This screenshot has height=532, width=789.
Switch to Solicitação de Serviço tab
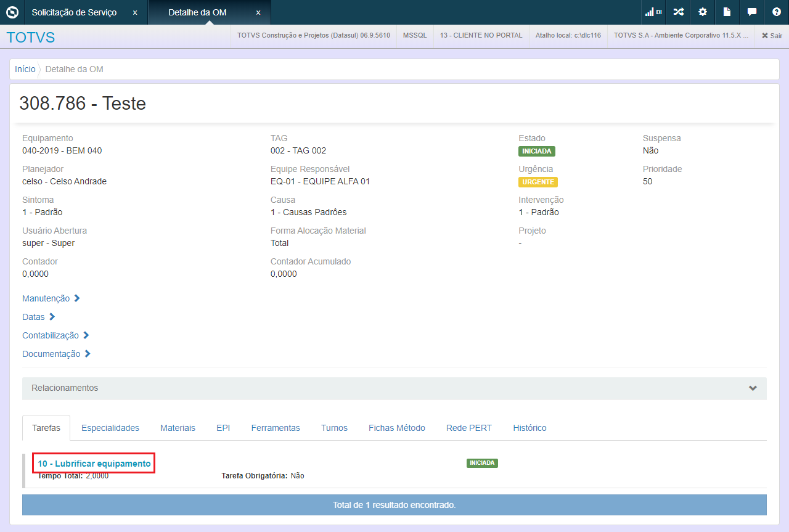pyautogui.click(x=74, y=12)
